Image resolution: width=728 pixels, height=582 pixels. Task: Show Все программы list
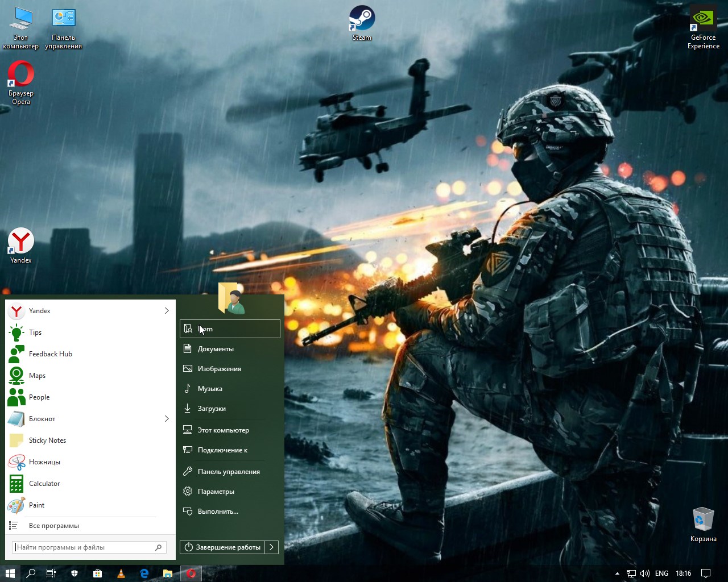(90, 526)
